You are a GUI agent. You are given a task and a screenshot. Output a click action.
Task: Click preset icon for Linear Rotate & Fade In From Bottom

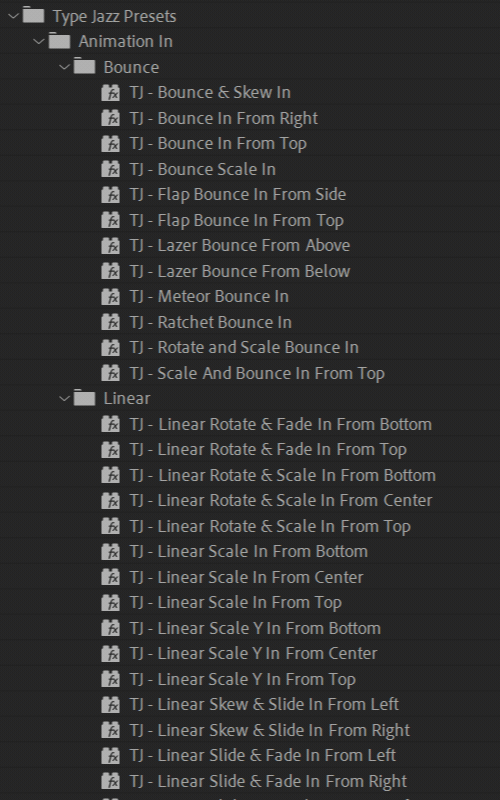pyautogui.click(x=111, y=424)
